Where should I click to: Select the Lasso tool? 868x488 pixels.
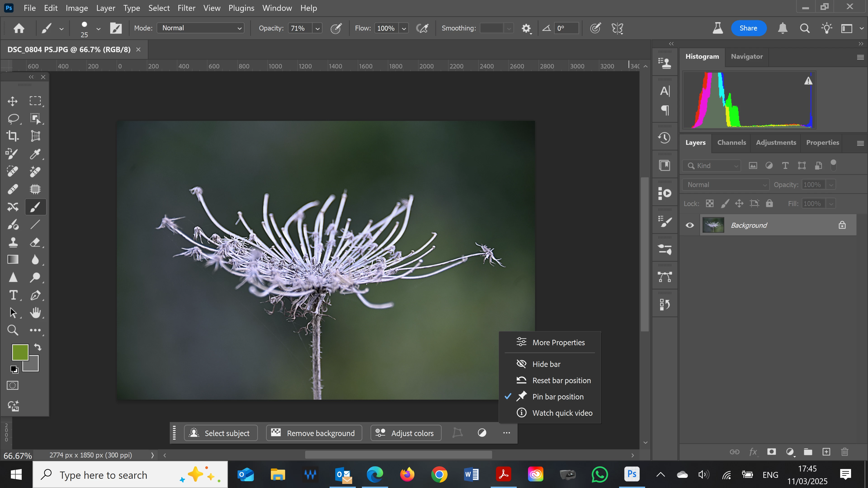coord(13,119)
